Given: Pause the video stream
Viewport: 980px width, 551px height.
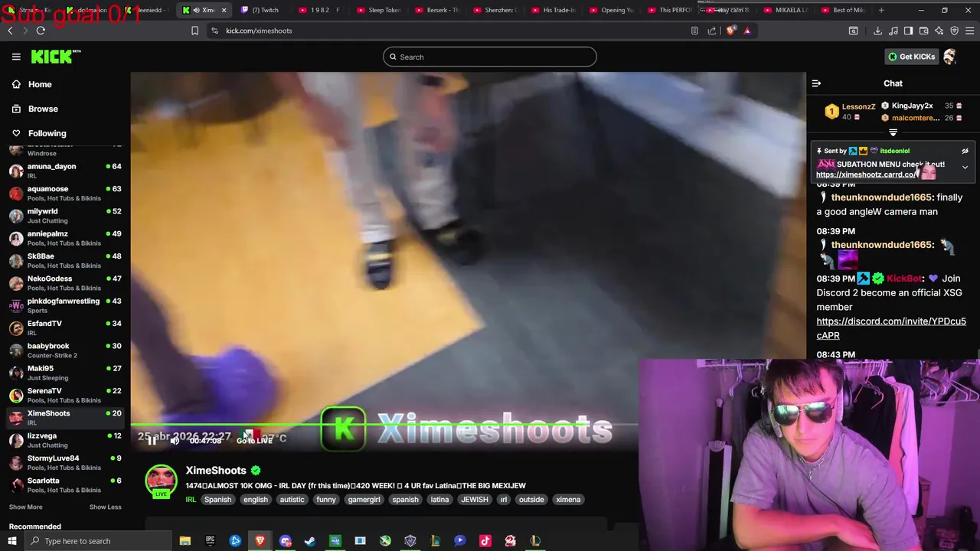Looking at the screenshot, I should coord(152,440).
